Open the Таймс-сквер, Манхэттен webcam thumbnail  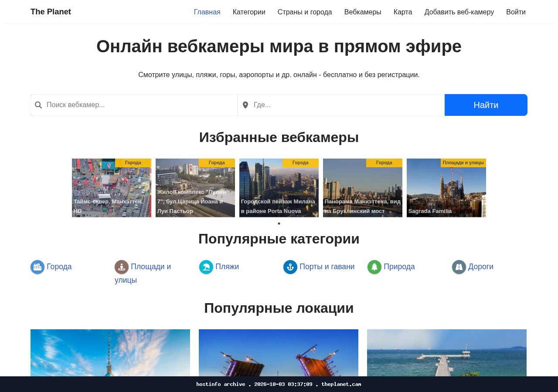(112, 188)
